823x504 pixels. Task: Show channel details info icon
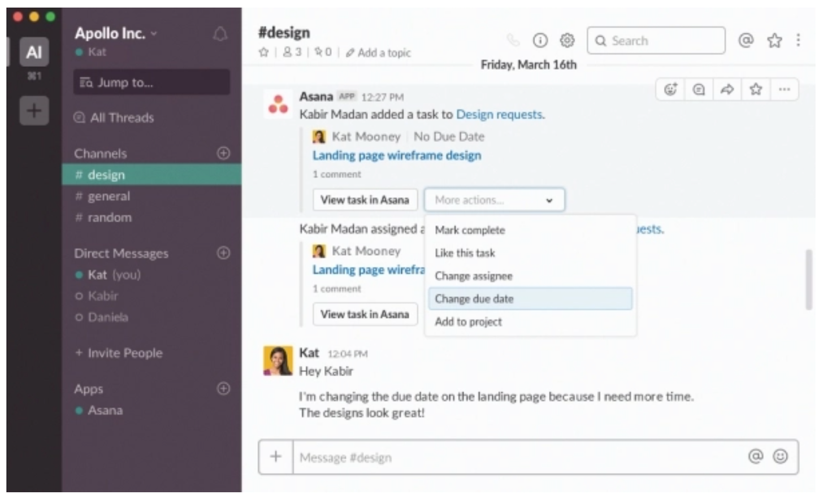pos(540,40)
